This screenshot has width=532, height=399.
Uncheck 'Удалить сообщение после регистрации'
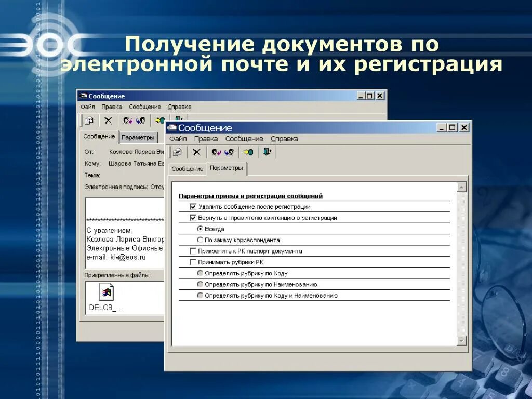[193, 207]
